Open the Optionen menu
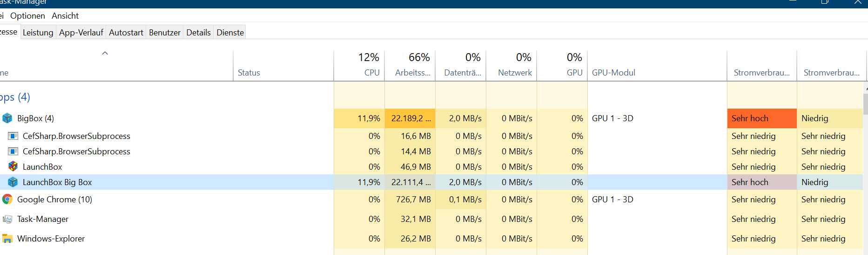The height and width of the screenshot is (255, 868). tap(27, 16)
